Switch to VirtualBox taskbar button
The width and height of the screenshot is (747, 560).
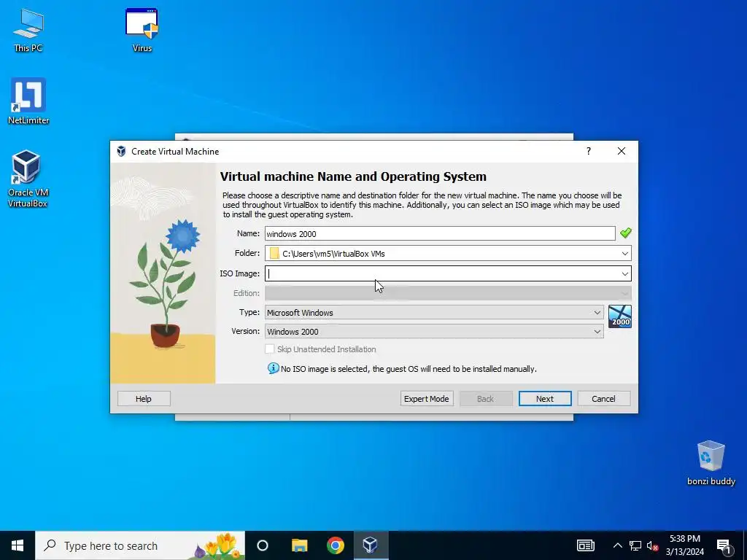371,545
